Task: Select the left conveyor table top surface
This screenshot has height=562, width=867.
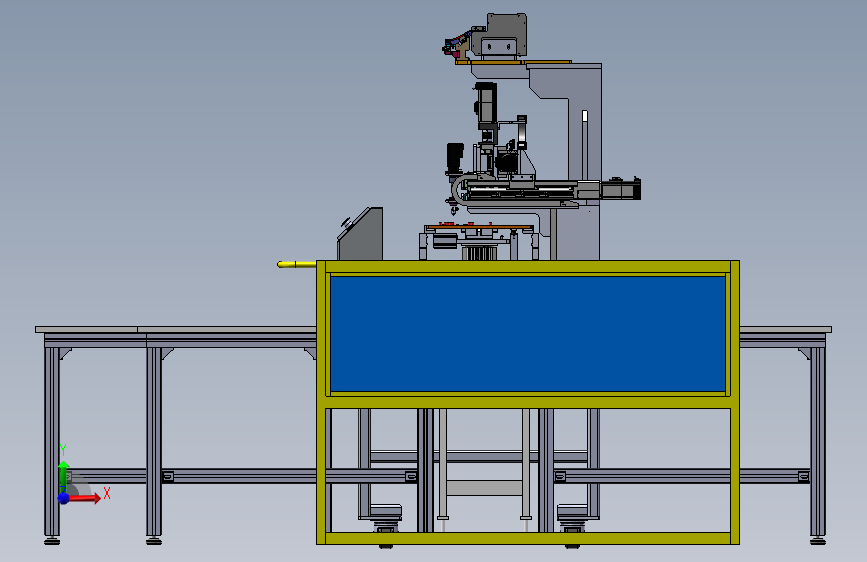Action: (x=175, y=330)
